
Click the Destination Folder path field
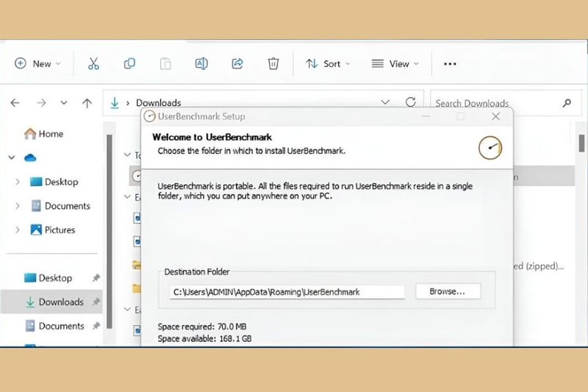tap(287, 292)
